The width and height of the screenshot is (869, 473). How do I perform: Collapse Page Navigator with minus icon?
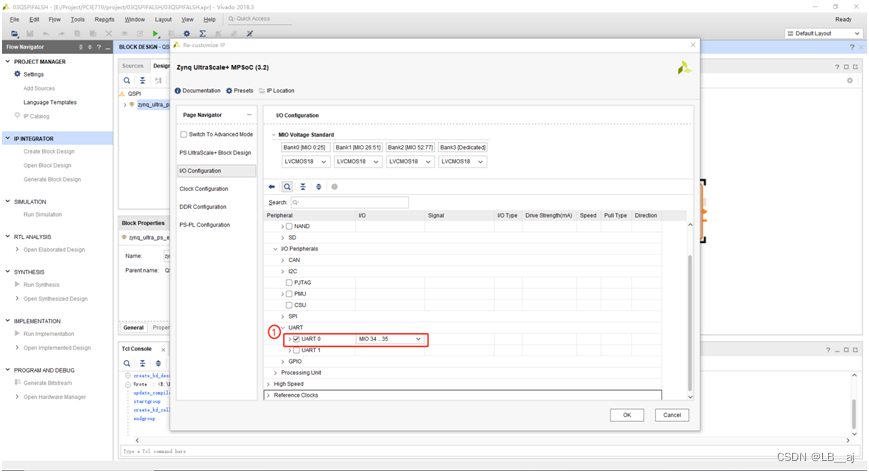(249, 115)
